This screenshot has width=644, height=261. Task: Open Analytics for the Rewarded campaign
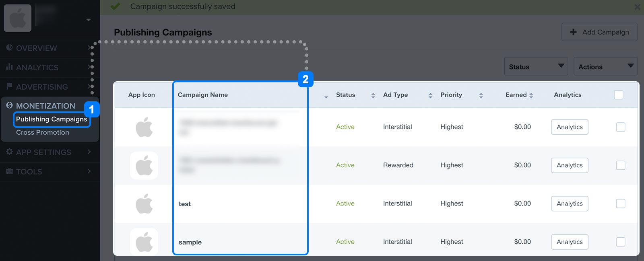tap(570, 165)
